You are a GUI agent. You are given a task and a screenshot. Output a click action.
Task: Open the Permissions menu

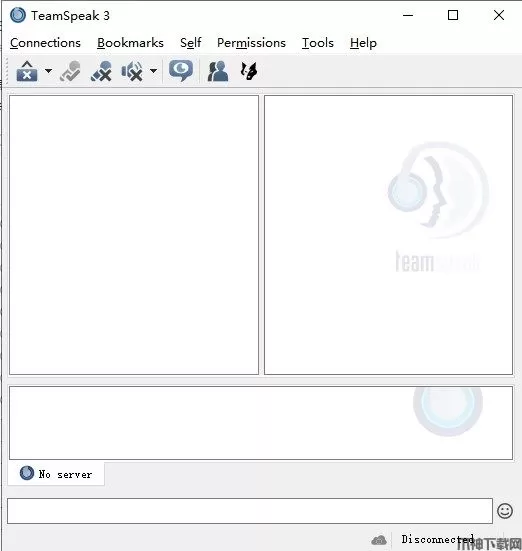pos(251,43)
